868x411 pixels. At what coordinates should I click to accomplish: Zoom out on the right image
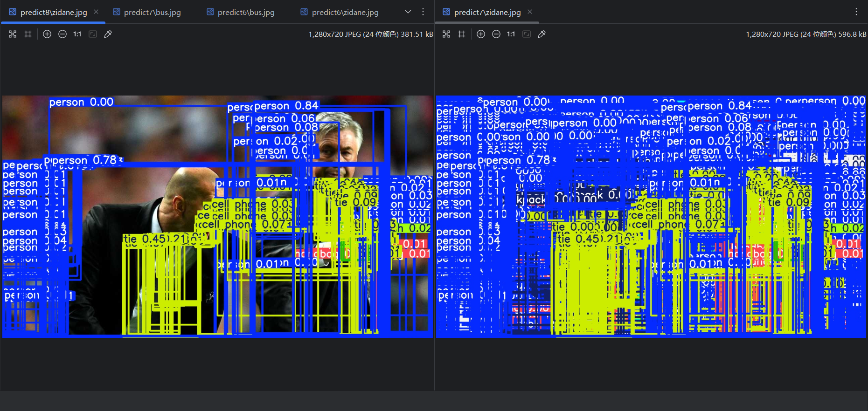point(496,34)
